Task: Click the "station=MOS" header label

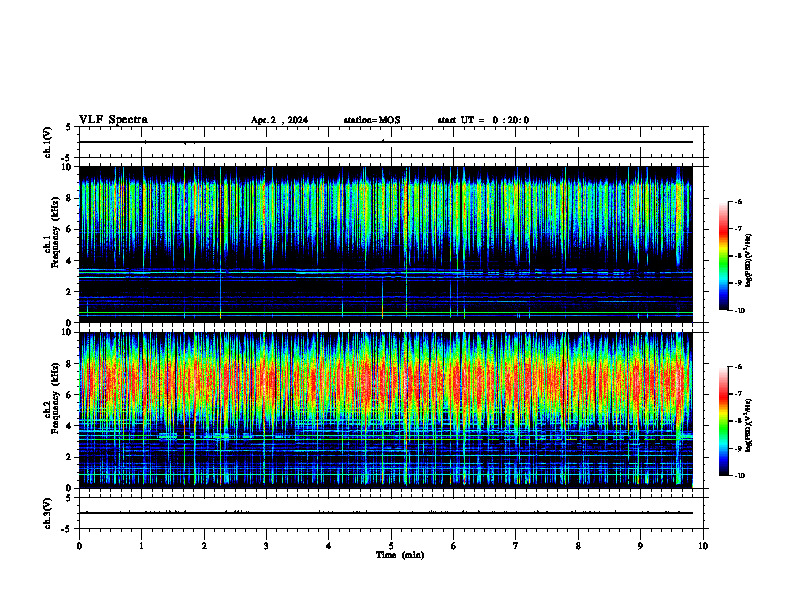Action: (x=372, y=120)
